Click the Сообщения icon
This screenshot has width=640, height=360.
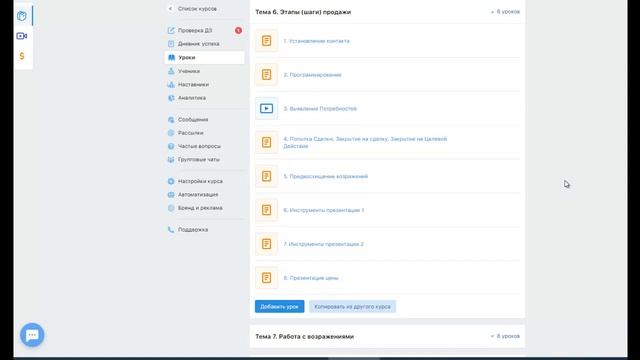pos(171,120)
